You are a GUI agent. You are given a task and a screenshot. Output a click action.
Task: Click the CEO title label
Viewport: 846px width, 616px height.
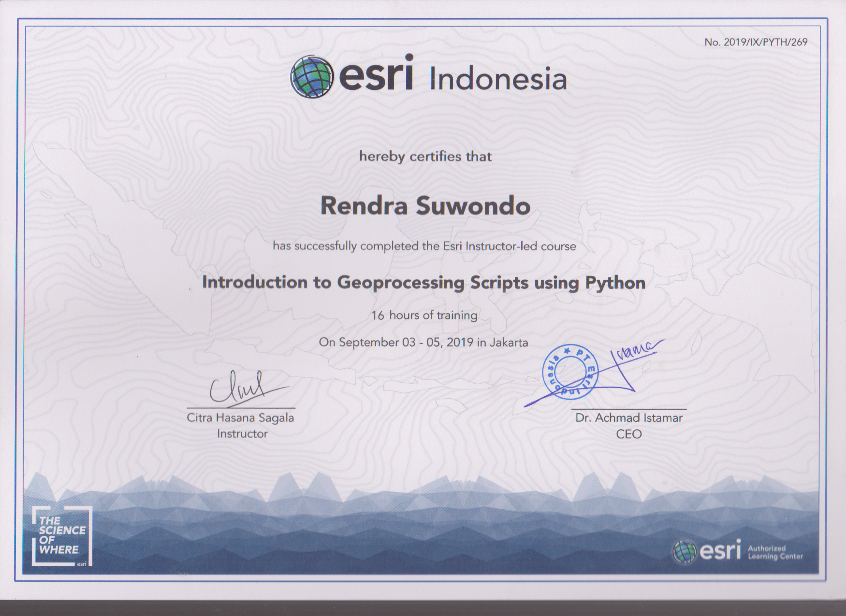pyautogui.click(x=628, y=434)
